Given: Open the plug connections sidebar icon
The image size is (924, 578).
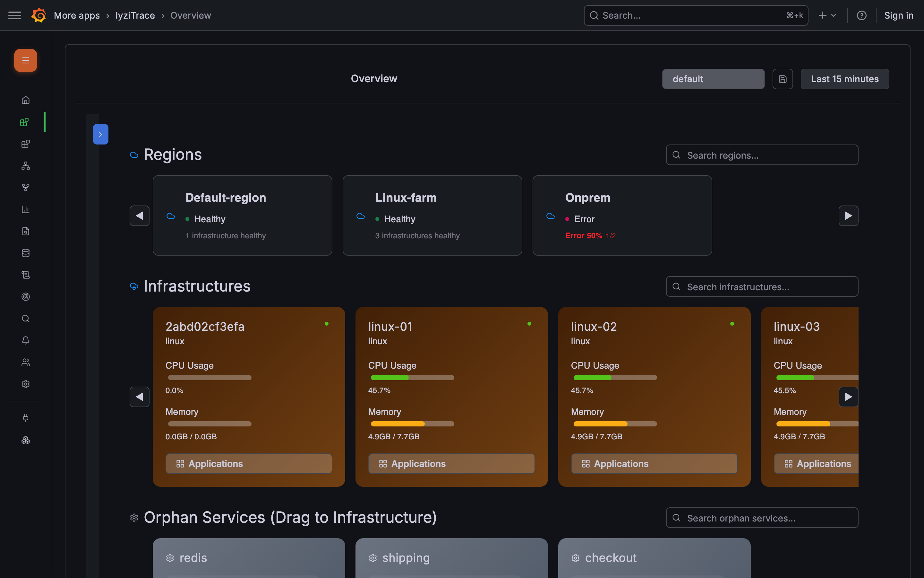Looking at the screenshot, I should tap(26, 418).
